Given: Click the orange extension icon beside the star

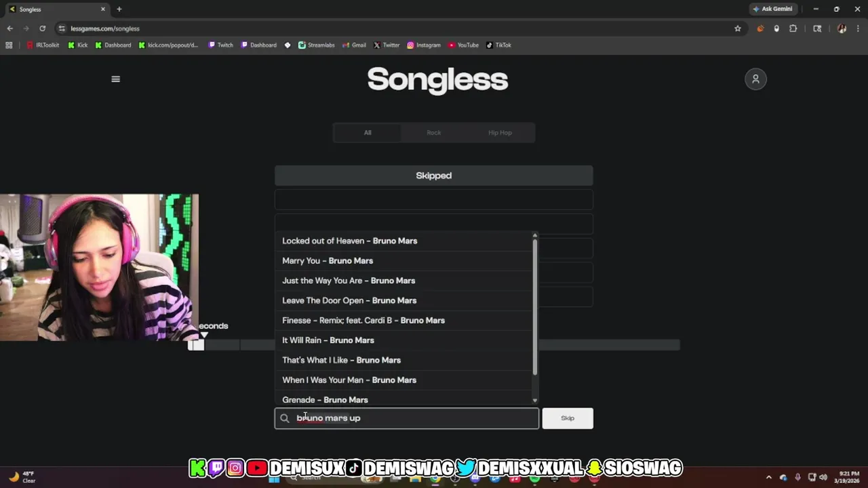Looking at the screenshot, I should tap(760, 28).
